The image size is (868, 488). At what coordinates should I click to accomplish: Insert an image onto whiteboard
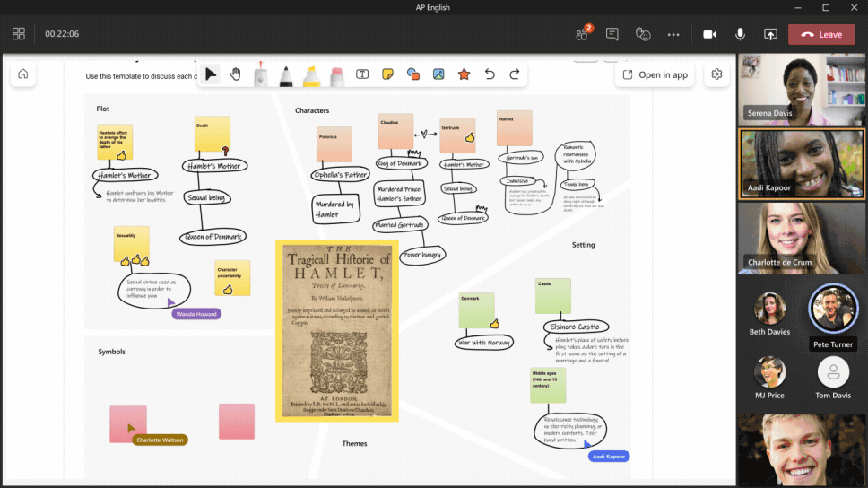pyautogui.click(x=438, y=74)
